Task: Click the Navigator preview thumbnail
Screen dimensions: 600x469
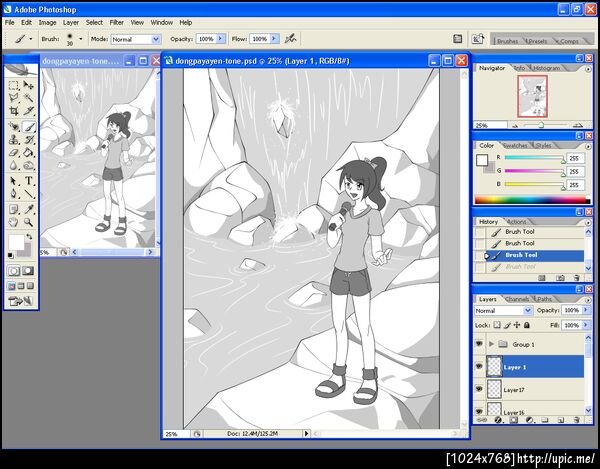Action: (533, 96)
